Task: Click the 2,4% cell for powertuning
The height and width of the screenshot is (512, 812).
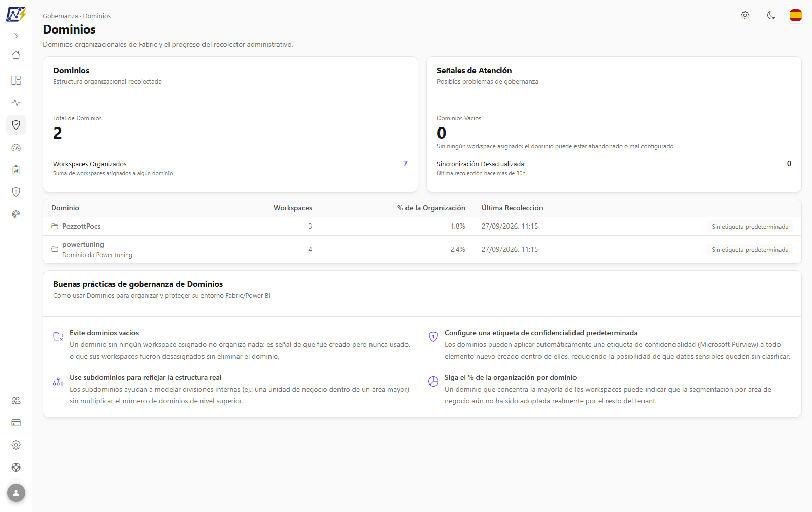Action: pos(458,250)
